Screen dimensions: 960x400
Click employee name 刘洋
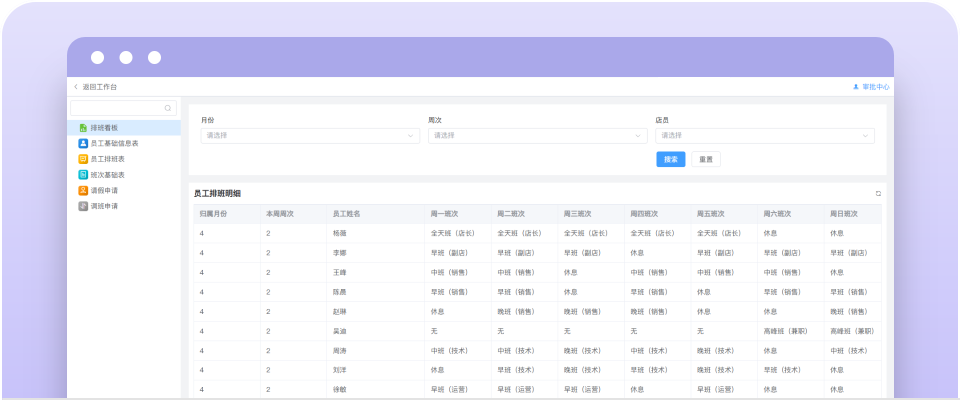point(340,370)
